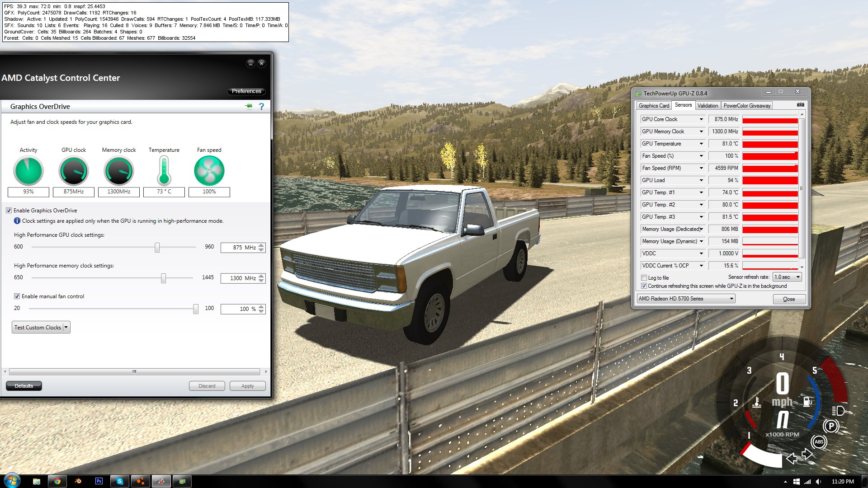Expand the Test Custom Clocks dropdown arrow
The image size is (868, 488).
coord(66,327)
